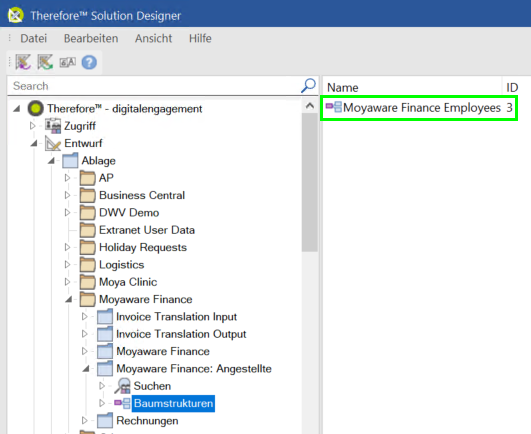Screen dimensions: 531x434
Task: Click the Moyaware Finance category icon
Action: point(105,351)
